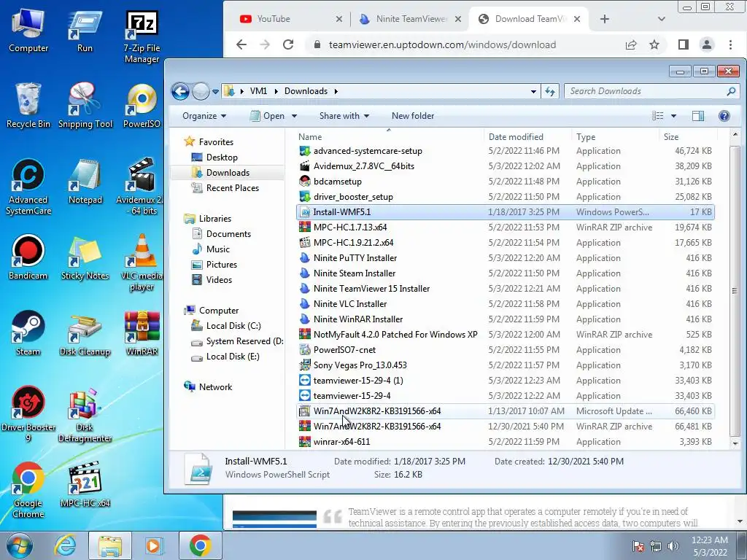747x560 pixels.
Task: Click the Explorer refresh address button
Action: tap(550, 91)
